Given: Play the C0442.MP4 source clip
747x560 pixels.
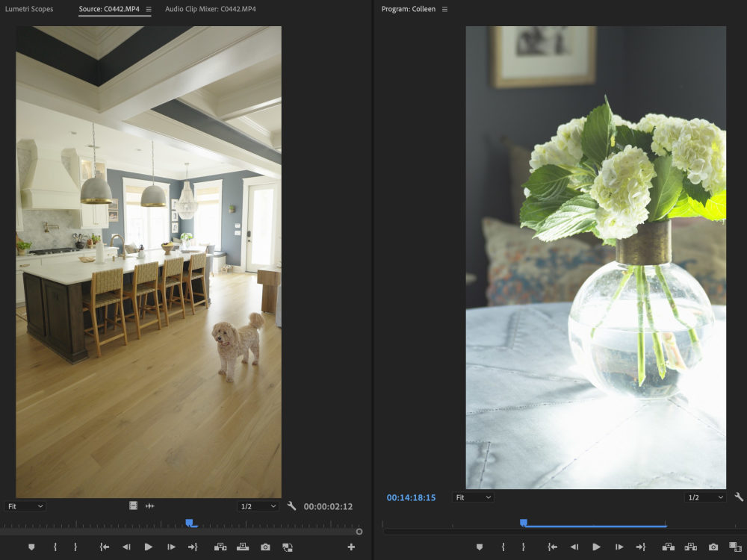Looking at the screenshot, I should coord(148,547).
